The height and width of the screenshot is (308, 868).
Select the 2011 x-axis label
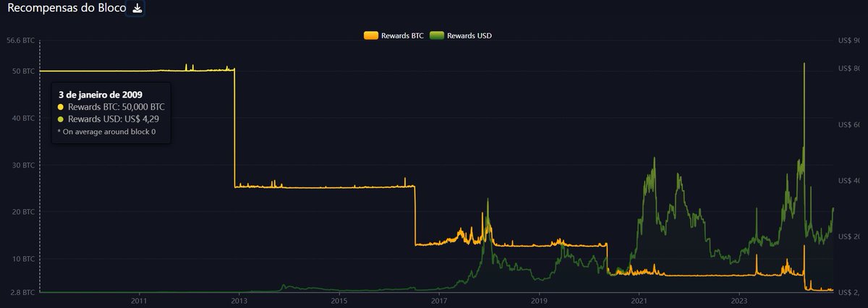[x=140, y=299]
